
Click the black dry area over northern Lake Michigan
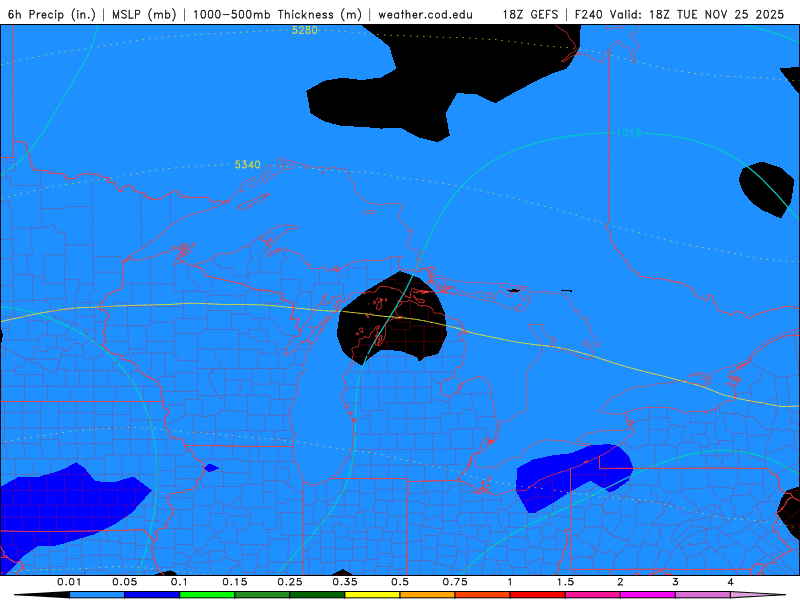coord(392,319)
